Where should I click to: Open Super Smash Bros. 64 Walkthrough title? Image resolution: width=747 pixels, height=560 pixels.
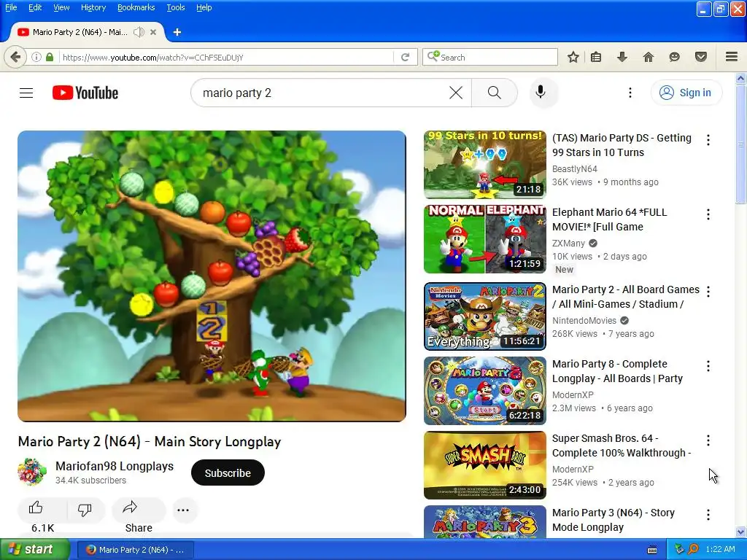coord(622,446)
